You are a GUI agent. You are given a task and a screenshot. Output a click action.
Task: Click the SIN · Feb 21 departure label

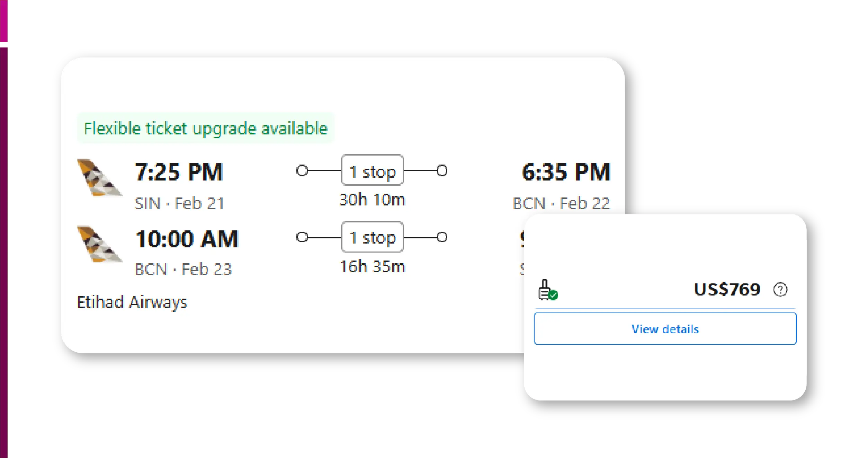pos(179,203)
